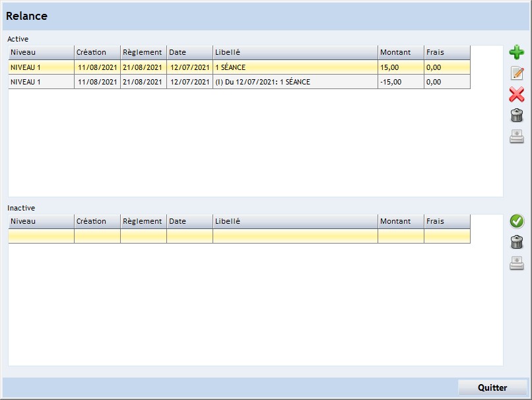Click Libellé column header in Active table
This screenshot has width=532, height=400.
pos(295,52)
